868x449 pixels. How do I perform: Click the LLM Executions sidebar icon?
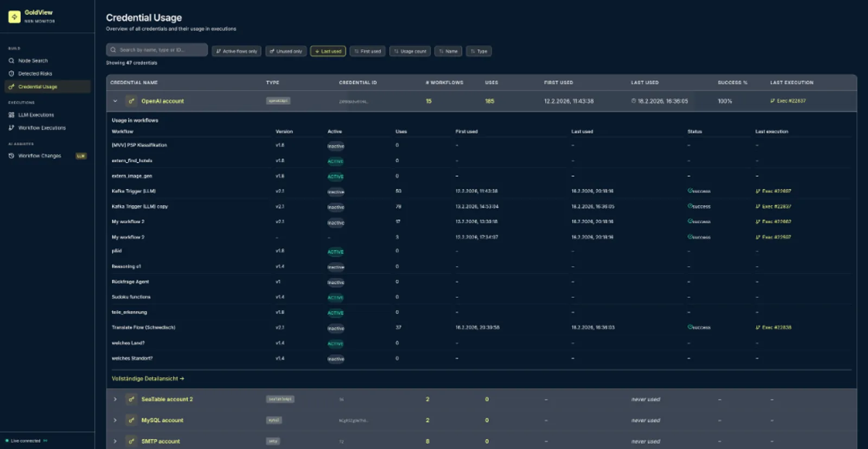pyautogui.click(x=11, y=115)
